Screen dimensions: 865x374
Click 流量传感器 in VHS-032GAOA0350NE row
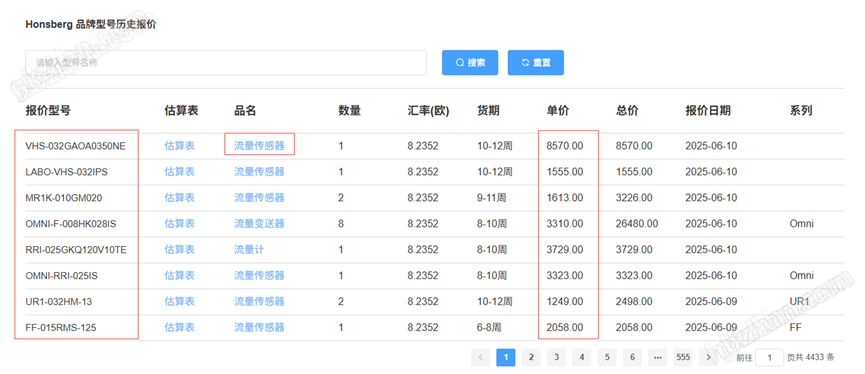point(259,146)
